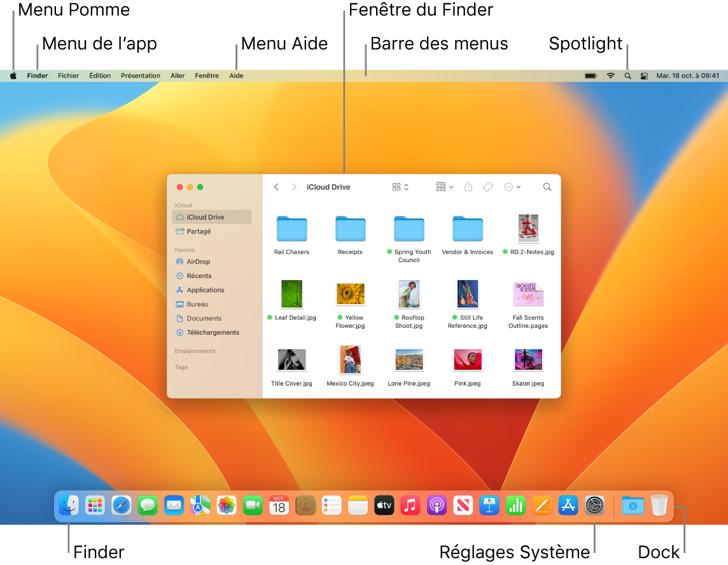The image size is (728, 565).
Task: Open the Trash icon in the Dock
Action: [659, 505]
